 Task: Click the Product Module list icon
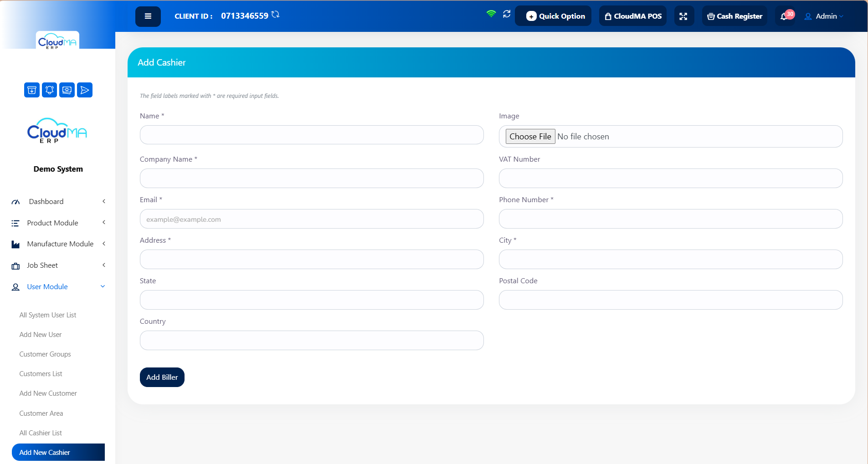tap(15, 223)
